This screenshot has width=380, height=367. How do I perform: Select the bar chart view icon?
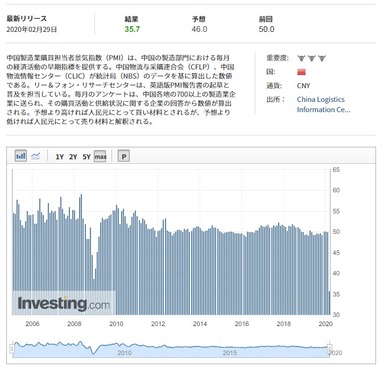[21, 156]
